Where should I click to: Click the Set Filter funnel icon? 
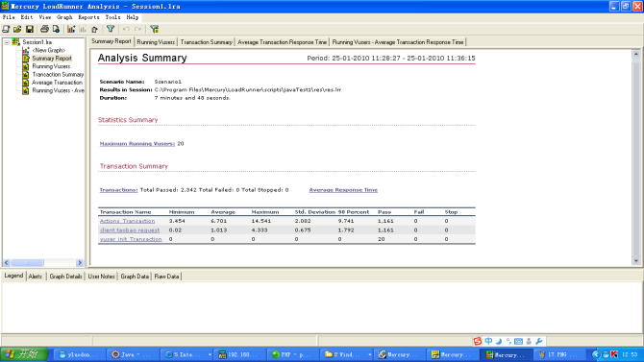pos(111,29)
